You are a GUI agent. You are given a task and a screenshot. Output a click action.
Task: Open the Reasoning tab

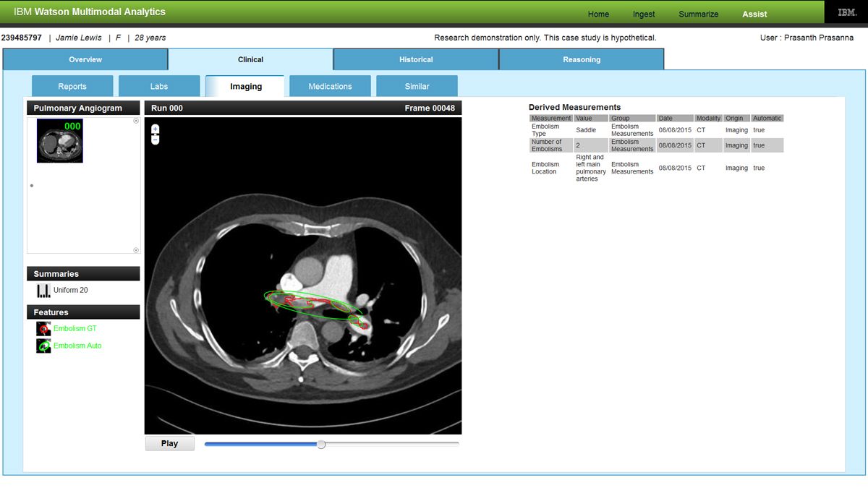[582, 59]
